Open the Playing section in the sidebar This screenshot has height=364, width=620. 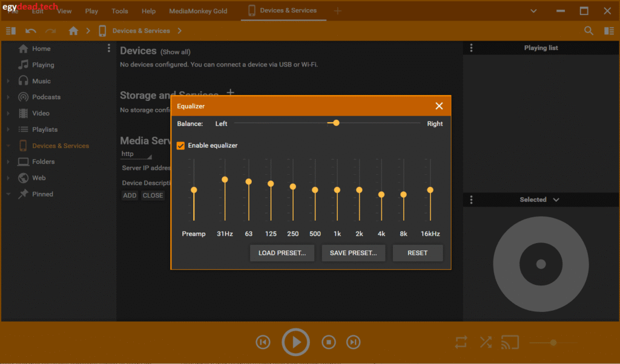point(42,65)
